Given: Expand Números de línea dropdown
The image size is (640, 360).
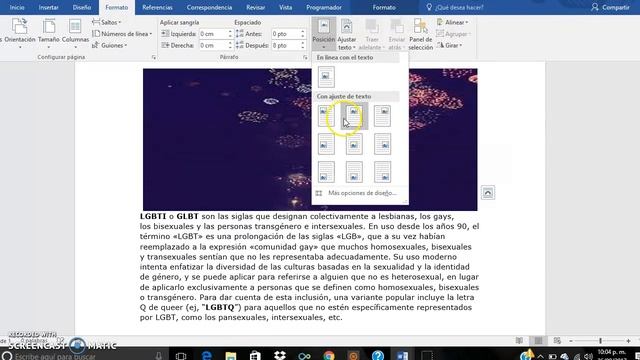Looking at the screenshot, I should point(122,34).
